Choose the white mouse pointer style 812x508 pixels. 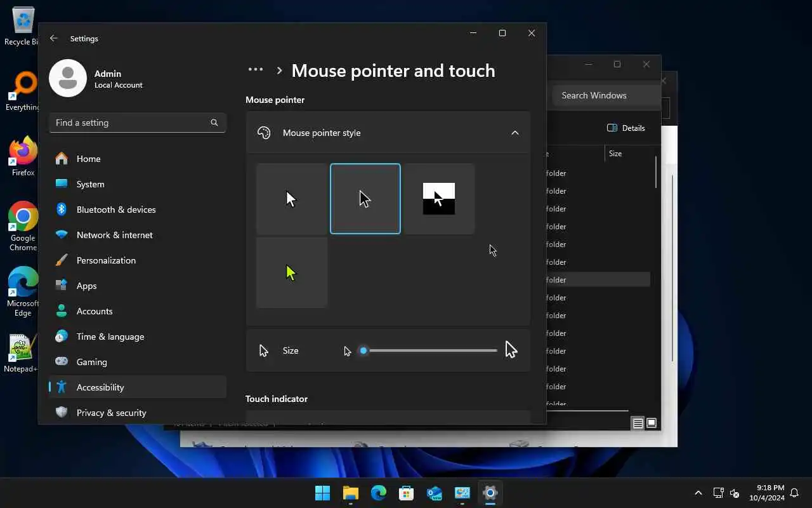(x=292, y=199)
